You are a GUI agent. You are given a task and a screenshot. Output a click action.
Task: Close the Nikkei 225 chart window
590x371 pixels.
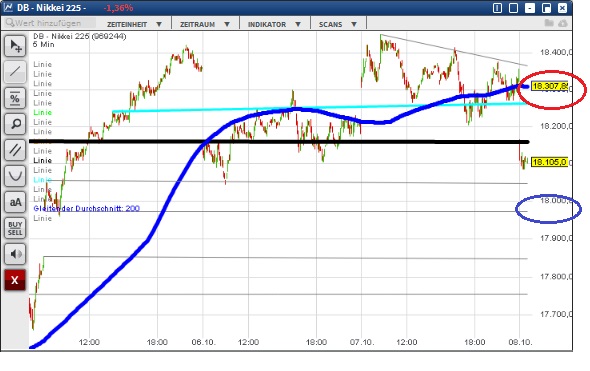[x=562, y=8]
